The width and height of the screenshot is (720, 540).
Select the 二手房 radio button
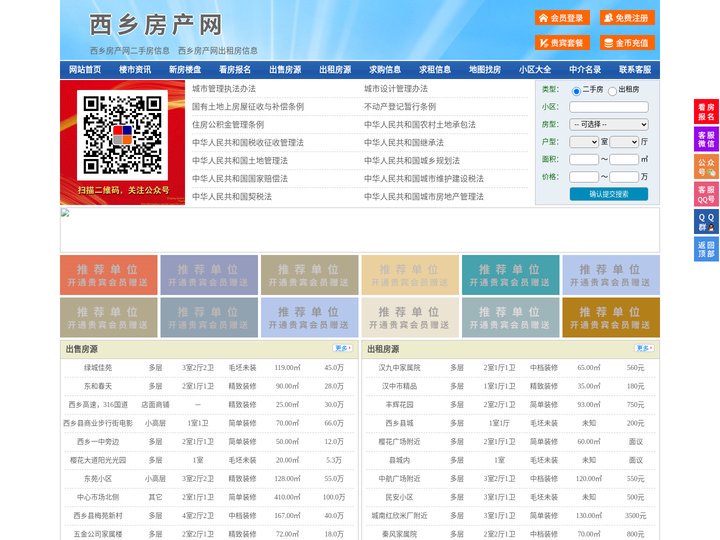(576, 90)
